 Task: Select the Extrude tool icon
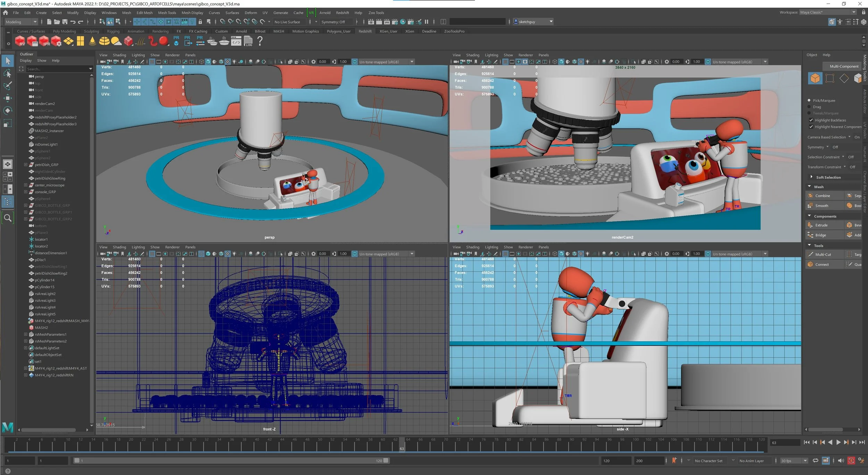[x=810, y=225]
